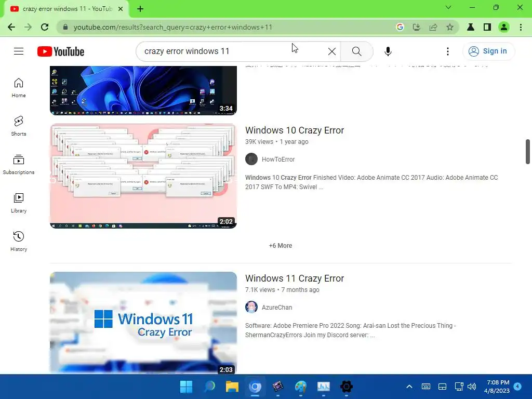The width and height of the screenshot is (532, 399).
Task: Click the Windows 10 Crazy Error title
Action: pyautogui.click(x=295, y=130)
